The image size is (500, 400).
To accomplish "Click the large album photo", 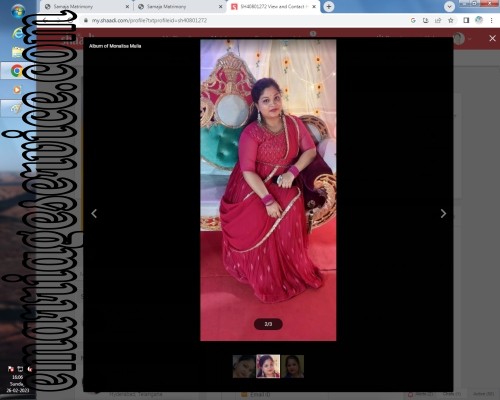I will click(268, 190).
